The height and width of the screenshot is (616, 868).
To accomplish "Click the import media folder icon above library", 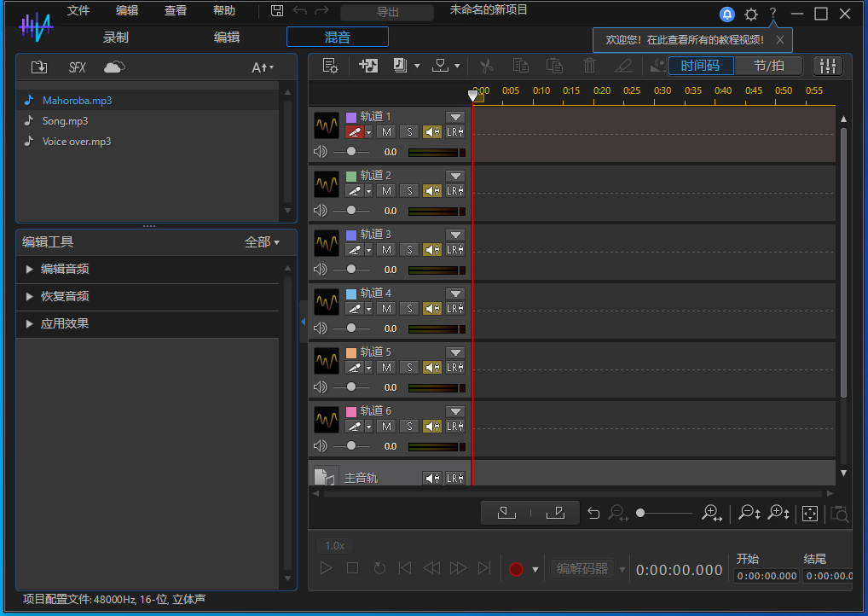I will tap(38, 67).
